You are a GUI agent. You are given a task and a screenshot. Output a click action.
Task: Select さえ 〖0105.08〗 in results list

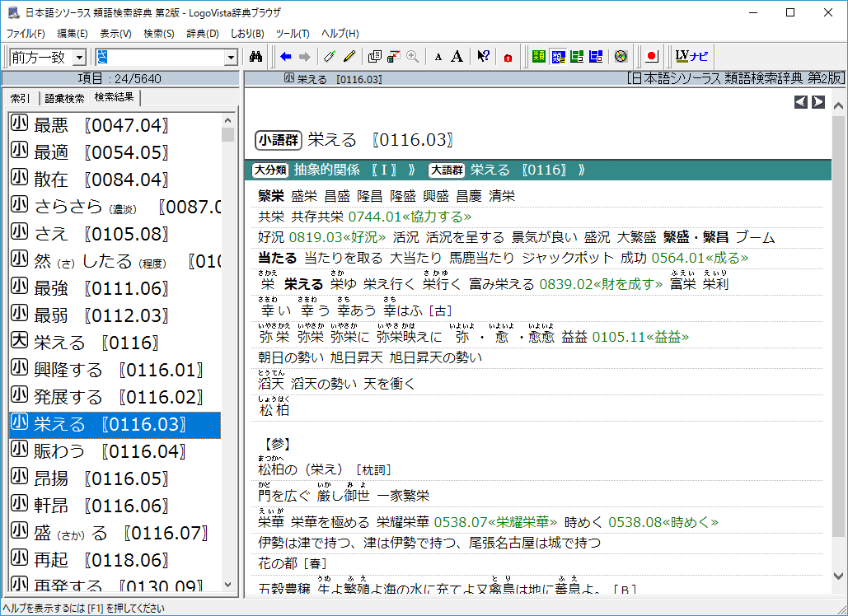coord(115,233)
